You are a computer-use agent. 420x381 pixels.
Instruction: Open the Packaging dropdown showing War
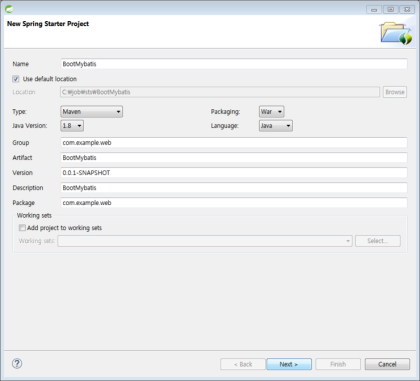pos(272,112)
